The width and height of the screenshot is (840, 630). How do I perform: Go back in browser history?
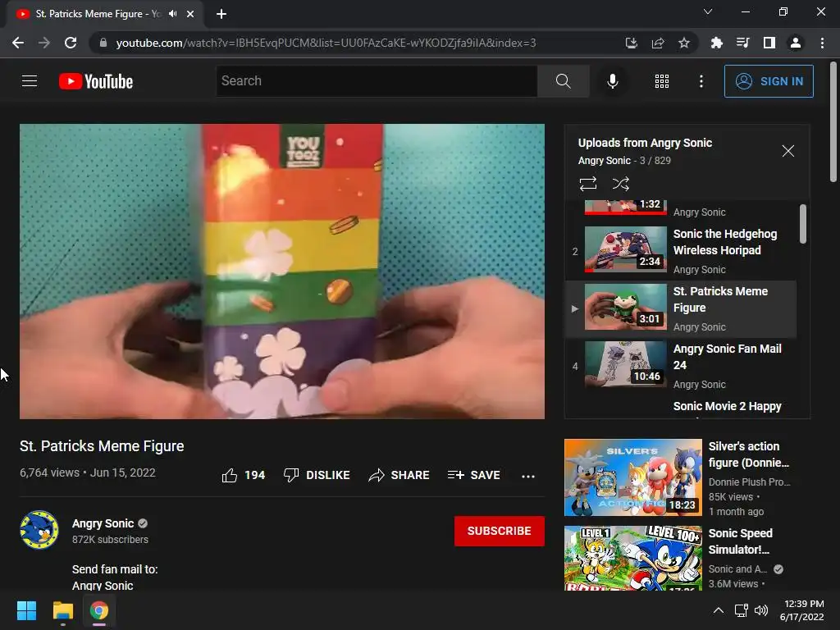(x=18, y=43)
